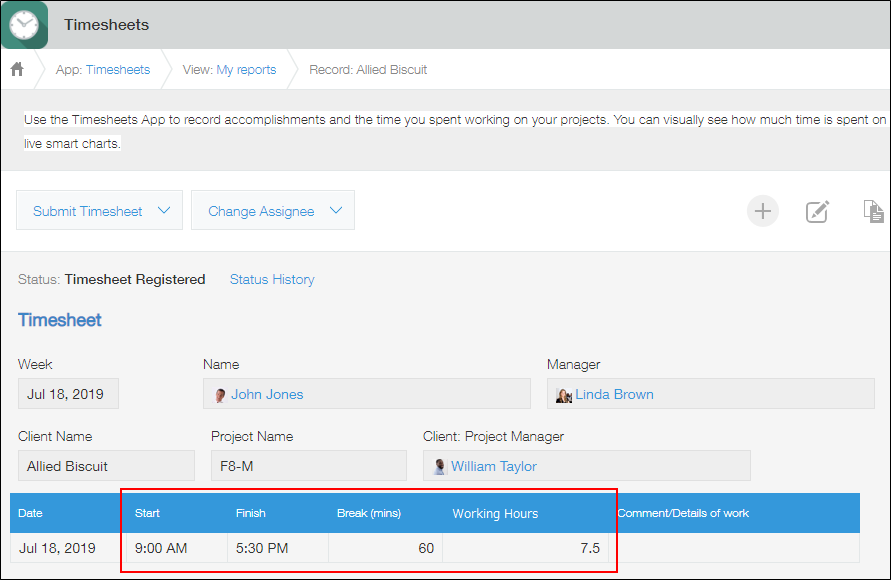This screenshot has width=891, height=580.
Task: Edit the record via the pencil icon
Action: (818, 211)
